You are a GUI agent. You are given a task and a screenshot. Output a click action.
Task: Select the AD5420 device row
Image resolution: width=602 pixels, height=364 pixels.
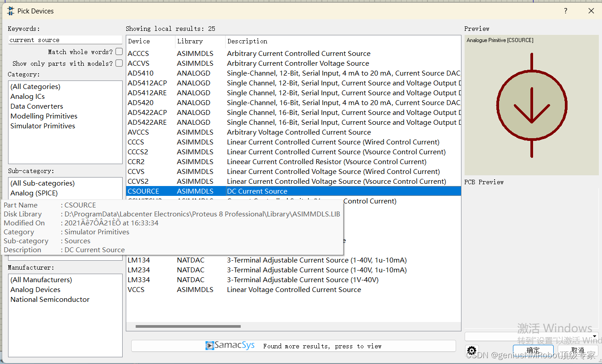(294, 103)
